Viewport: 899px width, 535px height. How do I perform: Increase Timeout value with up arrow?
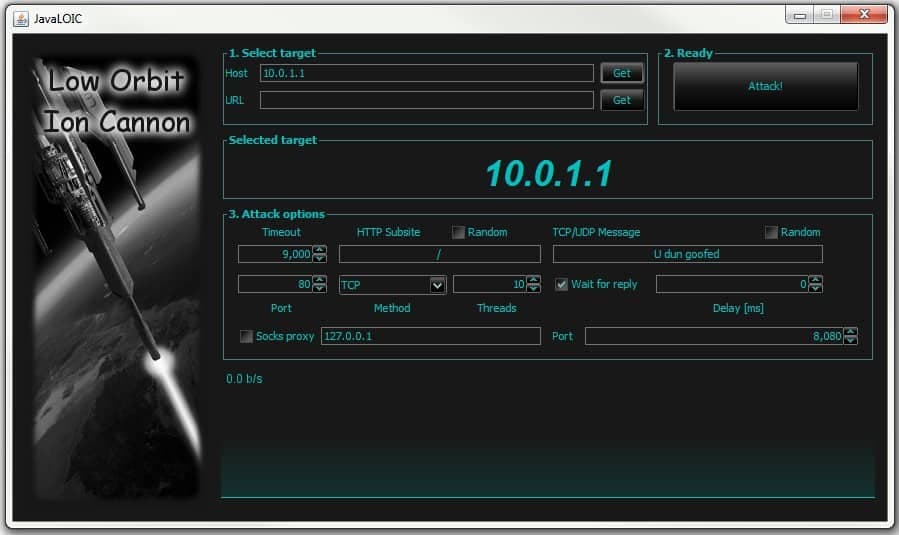click(x=320, y=249)
